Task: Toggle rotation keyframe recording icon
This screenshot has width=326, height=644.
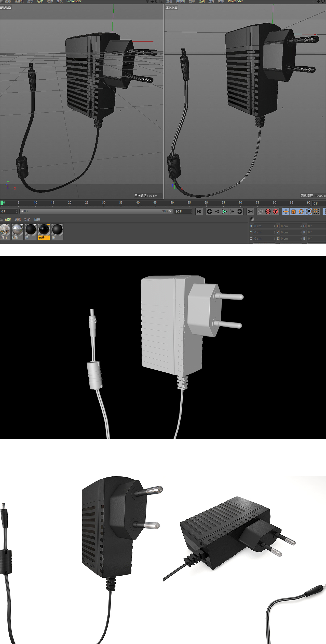Action: 301,211
